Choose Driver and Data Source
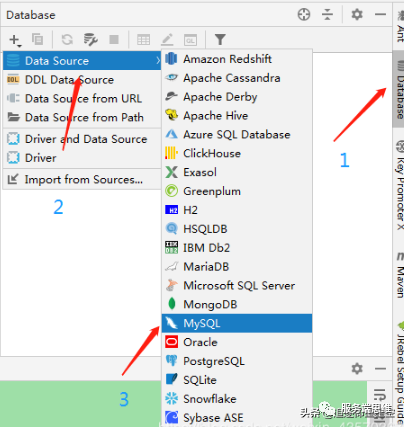 point(82,139)
